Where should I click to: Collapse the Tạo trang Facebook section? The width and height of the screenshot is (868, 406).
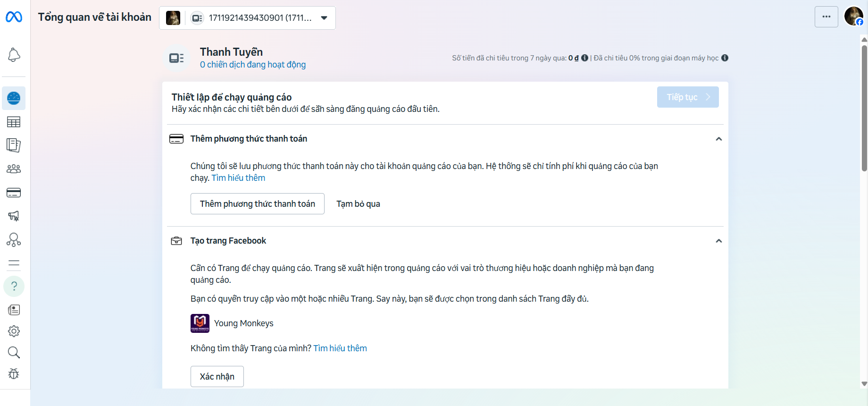click(718, 241)
